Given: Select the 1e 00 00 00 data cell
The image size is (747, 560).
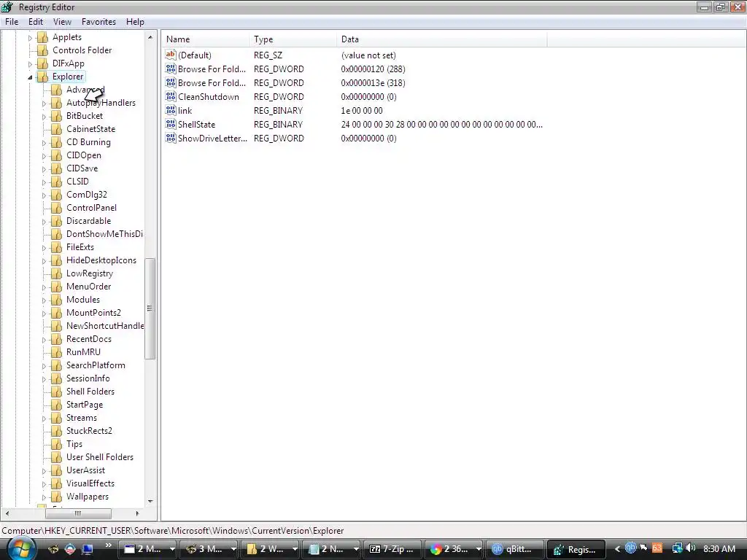Looking at the screenshot, I should (x=362, y=111).
